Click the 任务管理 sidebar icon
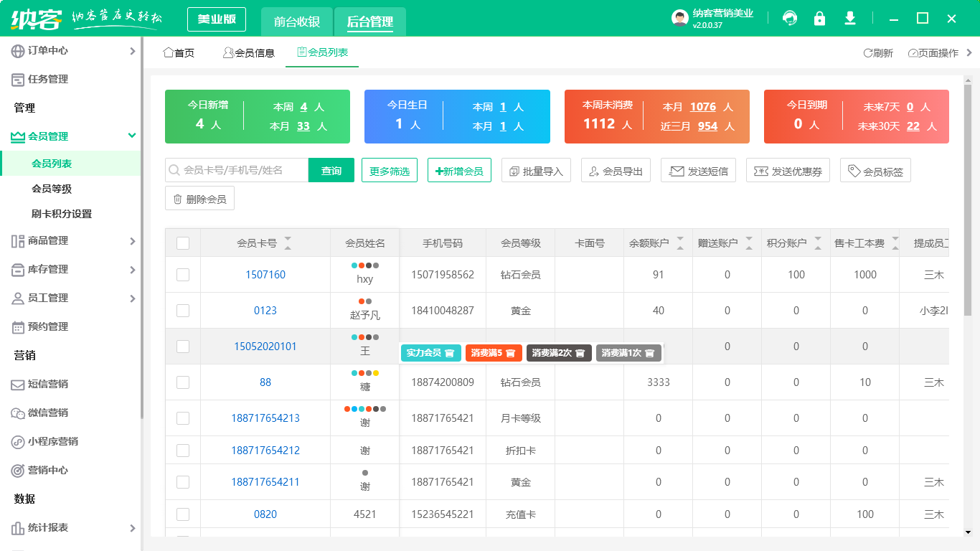 click(18, 80)
